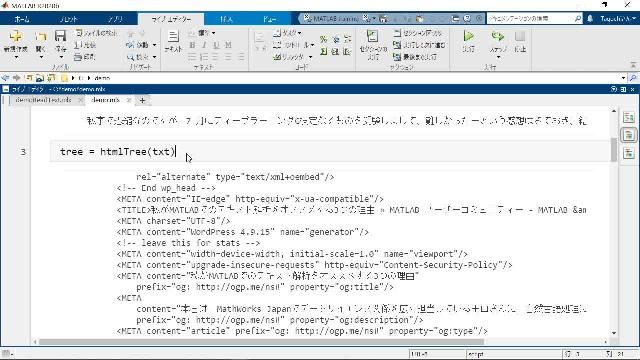Viewport: 640px width, 360px height.
Task: Open the Go To (移動) dropdown
Action: click(x=141, y=44)
